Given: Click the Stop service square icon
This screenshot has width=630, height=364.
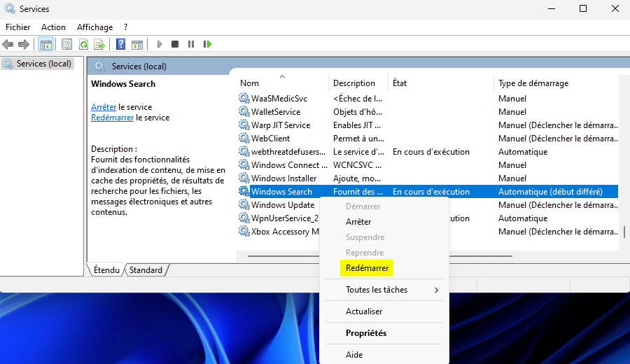Looking at the screenshot, I should pos(175,44).
